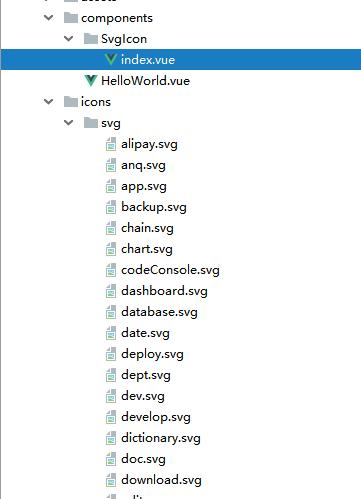Open the date.svg file name

coord(145,333)
